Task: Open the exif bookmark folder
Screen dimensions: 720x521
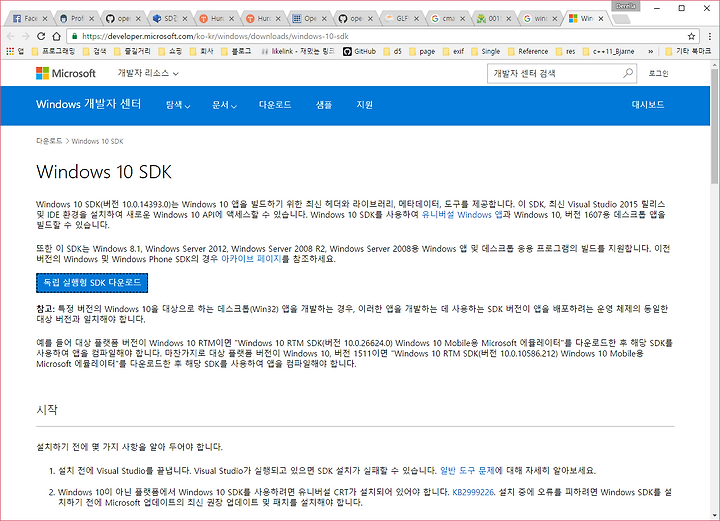Action: pos(453,51)
